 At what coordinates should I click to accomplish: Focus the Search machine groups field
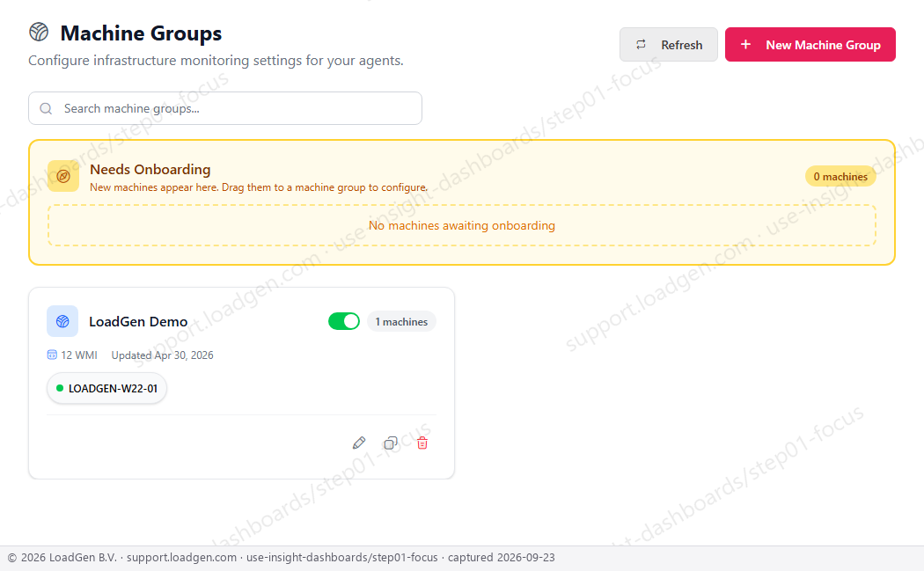225,108
